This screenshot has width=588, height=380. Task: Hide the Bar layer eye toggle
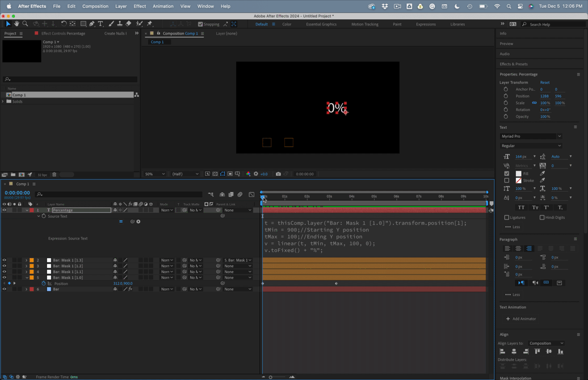[4, 289]
